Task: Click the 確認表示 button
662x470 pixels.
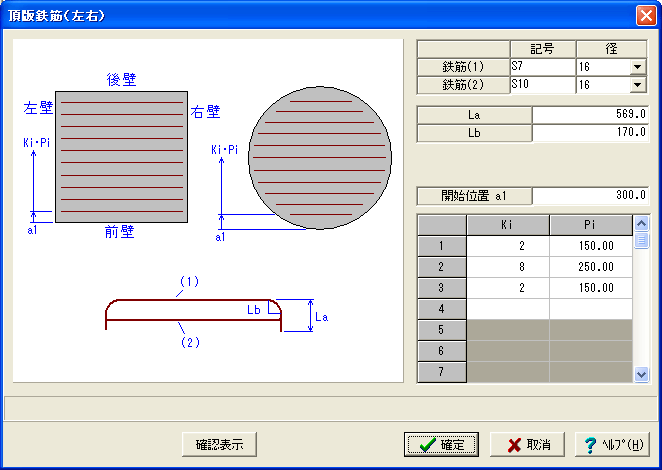Action: pos(220,444)
